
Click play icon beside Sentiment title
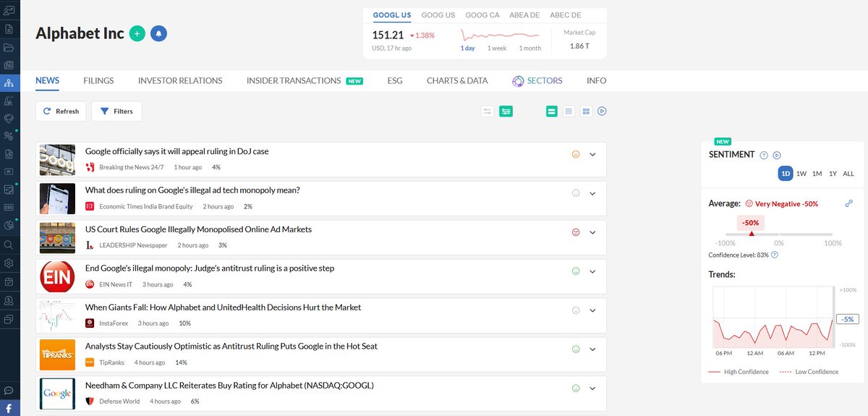pyautogui.click(x=777, y=155)
